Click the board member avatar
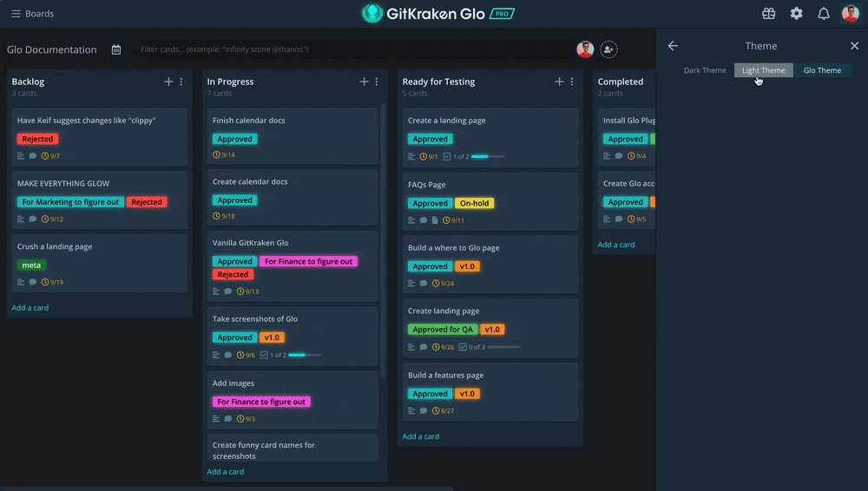 click(585, 49)
